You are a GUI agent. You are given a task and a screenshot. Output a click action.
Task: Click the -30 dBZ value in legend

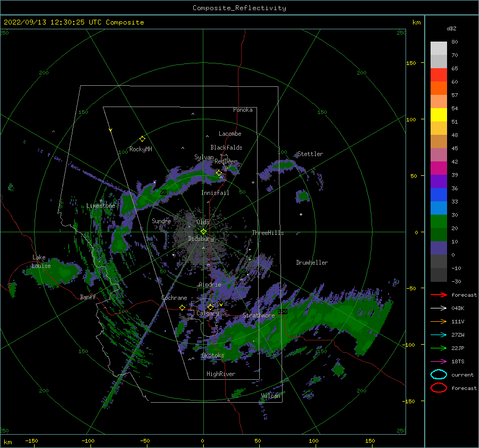point(457,281)
